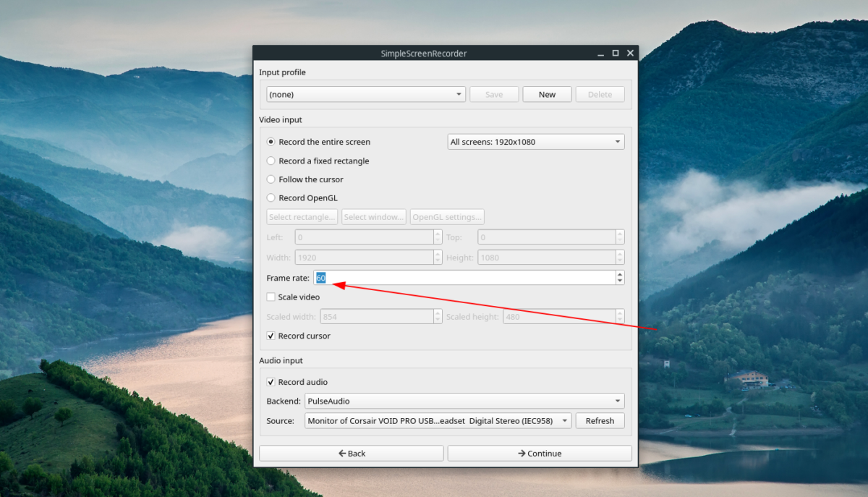Go Back to the previous page

click(352, 454)
